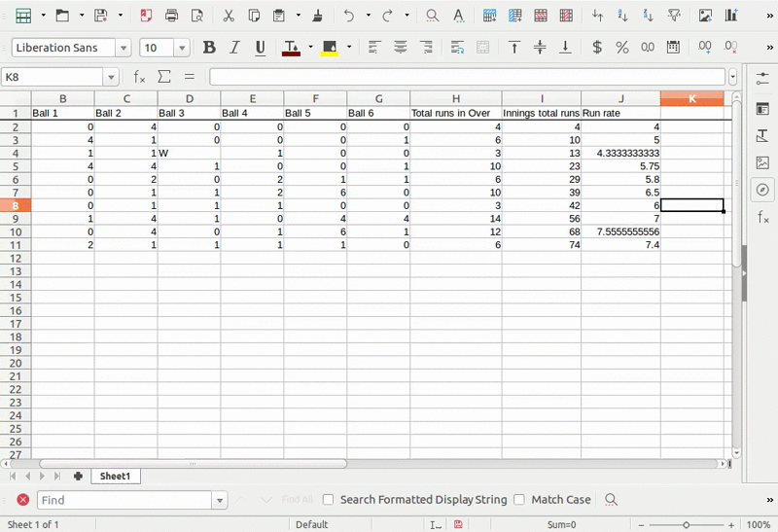Add a new sheet with plus button
Screen dimensions: 778x532
[78, 477]
